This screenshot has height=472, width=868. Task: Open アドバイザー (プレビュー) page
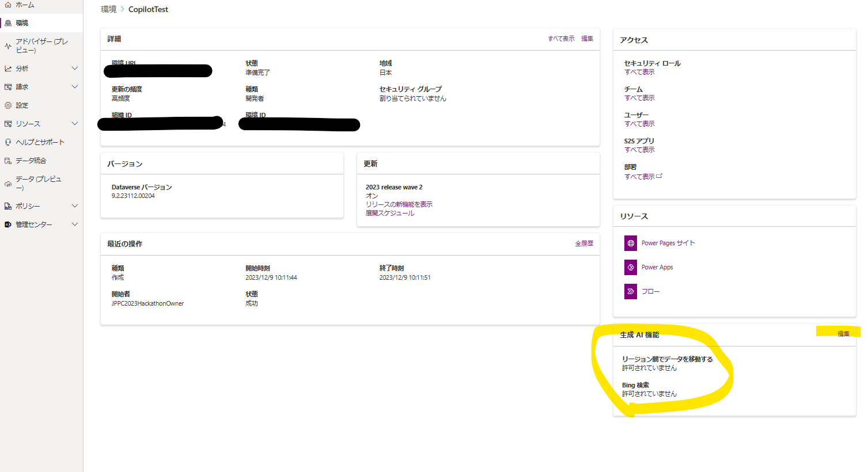click(41, 46)
